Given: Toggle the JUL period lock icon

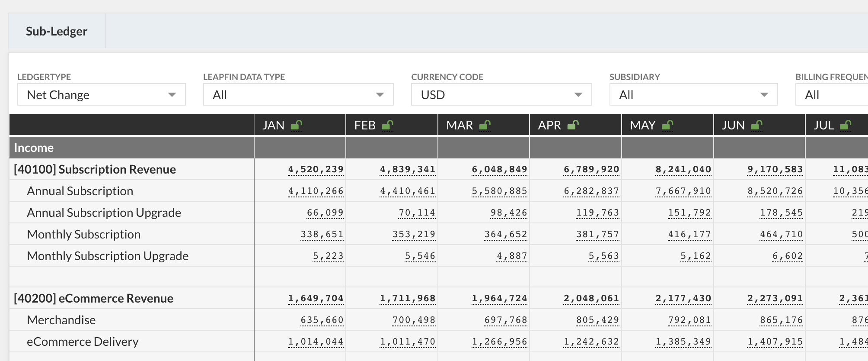Looking at the screenshot, I should point(846,126).
